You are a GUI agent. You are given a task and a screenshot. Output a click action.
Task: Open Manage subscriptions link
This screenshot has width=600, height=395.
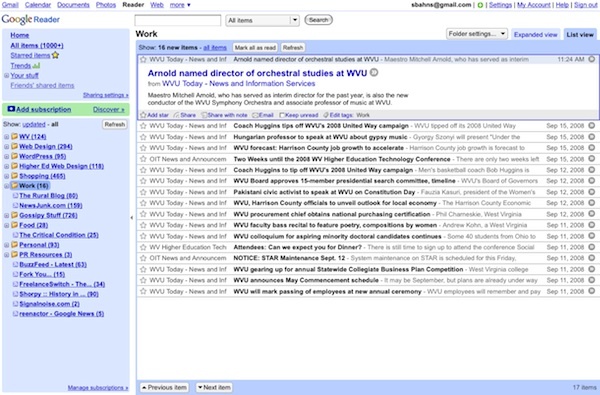click(98, 388)
